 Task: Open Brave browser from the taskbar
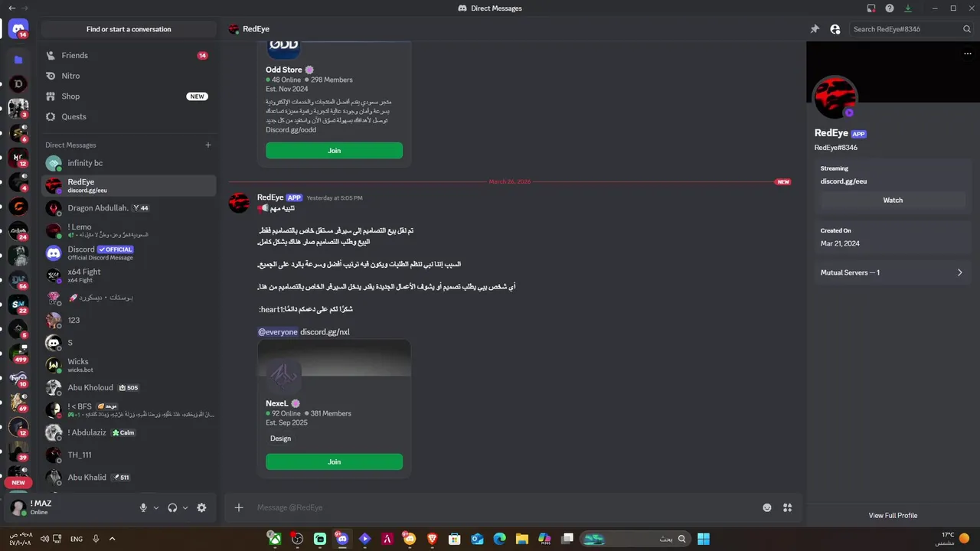tap(432, 539)
